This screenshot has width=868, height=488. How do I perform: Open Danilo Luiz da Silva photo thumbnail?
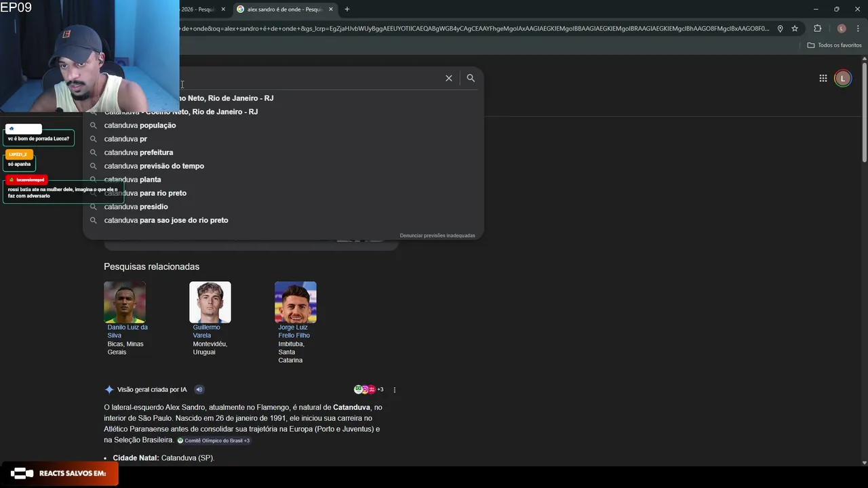click(125, 302)
